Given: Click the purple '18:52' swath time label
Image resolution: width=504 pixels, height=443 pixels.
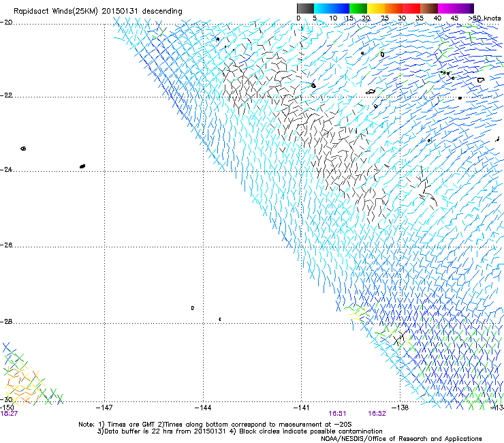Looking at the screenshot, I should pos(377,414).
